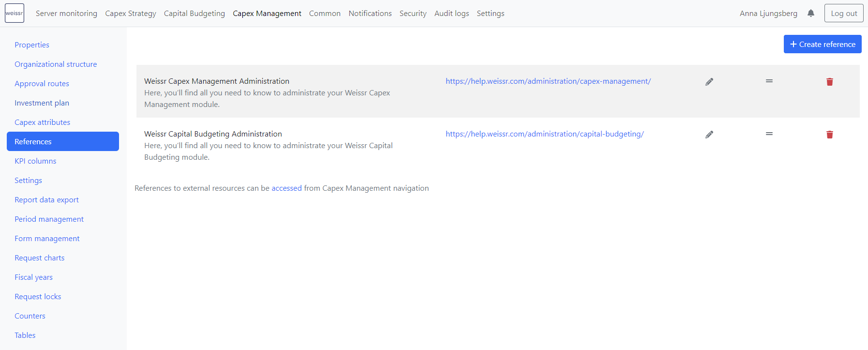The image size is (868, 350).
Task: Go to Organizational structure in sidebar
Action: (56, 64)
